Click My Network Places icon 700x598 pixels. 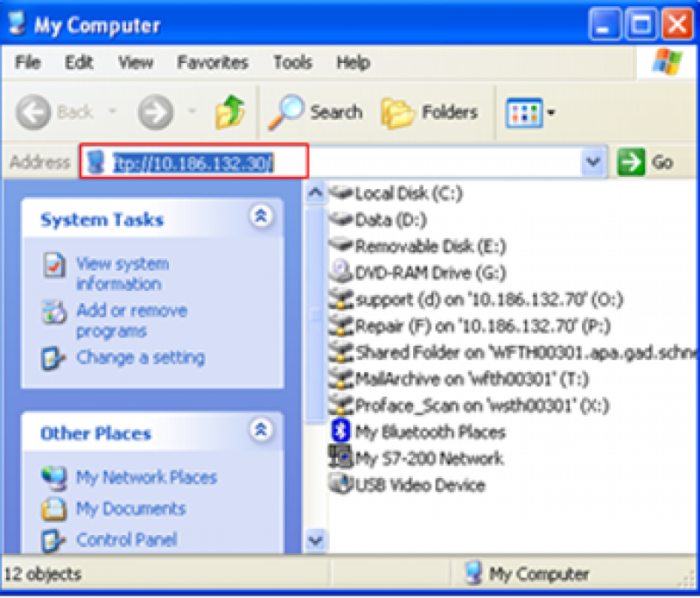[x=54, y=478]
